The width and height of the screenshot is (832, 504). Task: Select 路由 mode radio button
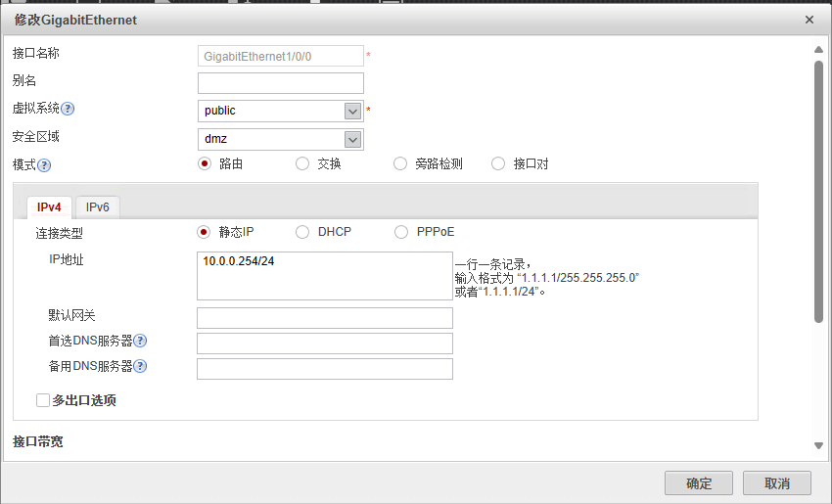tap(205, 163)
